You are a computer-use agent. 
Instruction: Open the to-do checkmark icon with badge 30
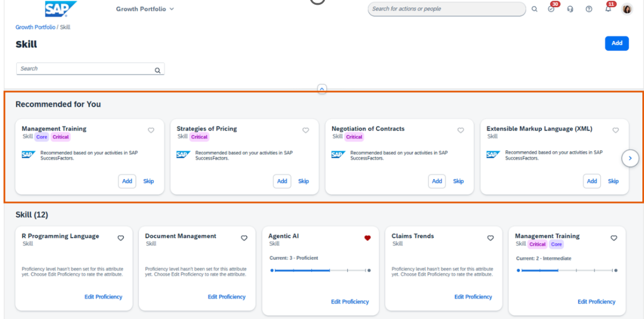[551, 9]
